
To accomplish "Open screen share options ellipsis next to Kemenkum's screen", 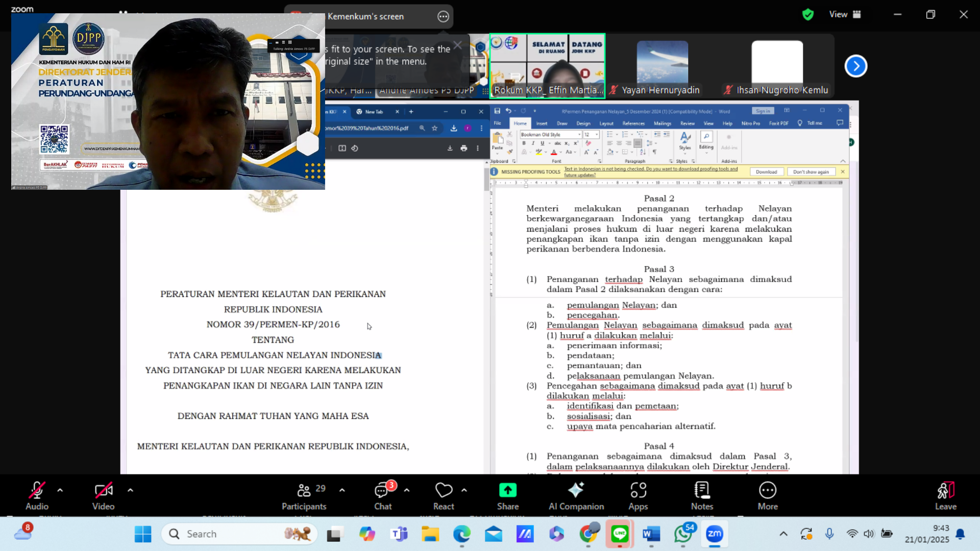I will [x=443, y=17].
